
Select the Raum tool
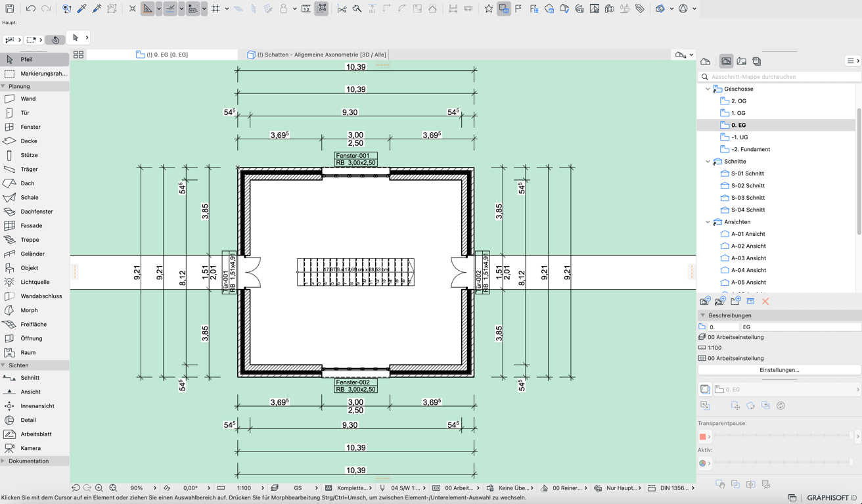(34, 352)
